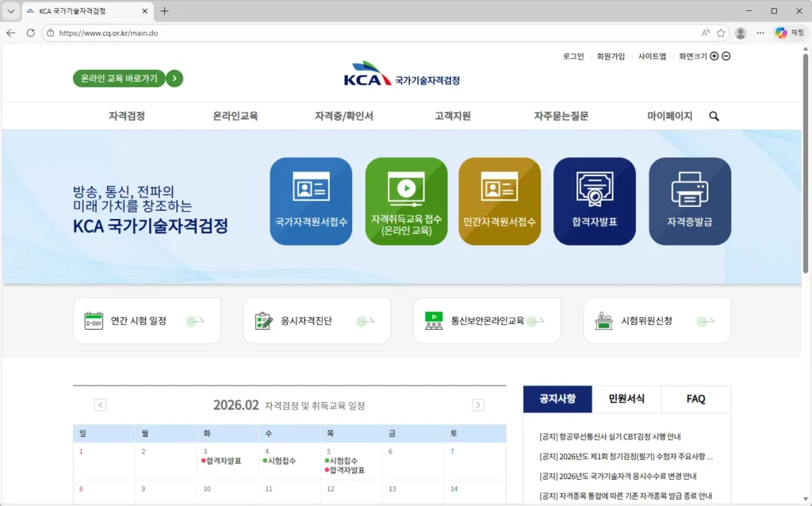The width and height of the screenshot is (812, 506).
Task: Open the 자격검정 navigation menu
Action: [x=127, y=116]
